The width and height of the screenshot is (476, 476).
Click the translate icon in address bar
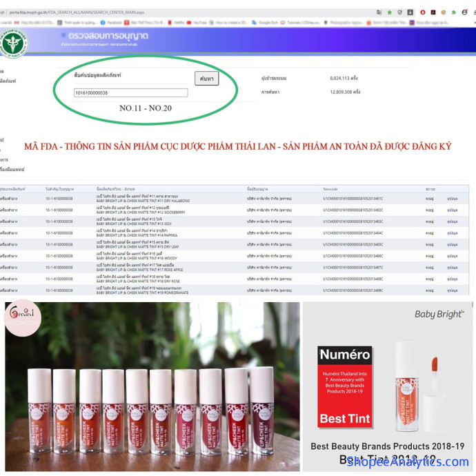[x=379, y=12]
